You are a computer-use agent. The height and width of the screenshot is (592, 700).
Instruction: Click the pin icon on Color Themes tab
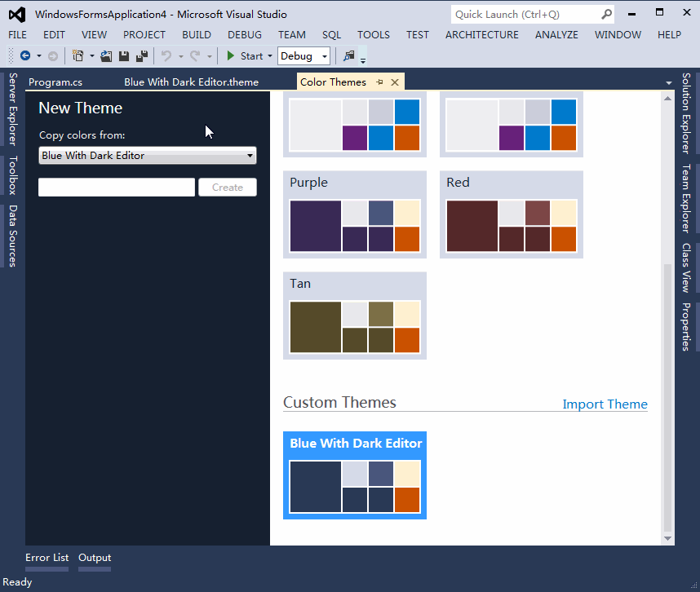click(x=379, y=82)
